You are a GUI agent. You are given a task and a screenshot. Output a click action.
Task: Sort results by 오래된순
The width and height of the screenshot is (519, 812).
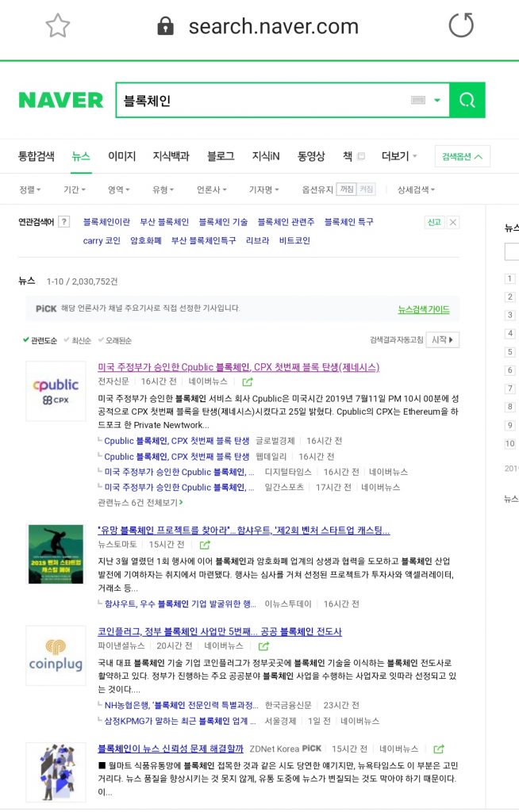[x=115, y=340]
